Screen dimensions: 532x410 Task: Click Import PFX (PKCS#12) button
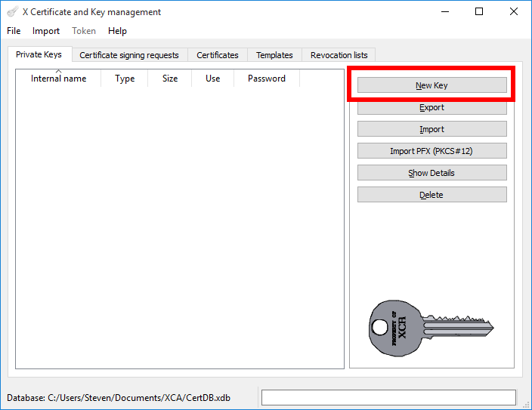pyautogui.click(x=431, y=151)
